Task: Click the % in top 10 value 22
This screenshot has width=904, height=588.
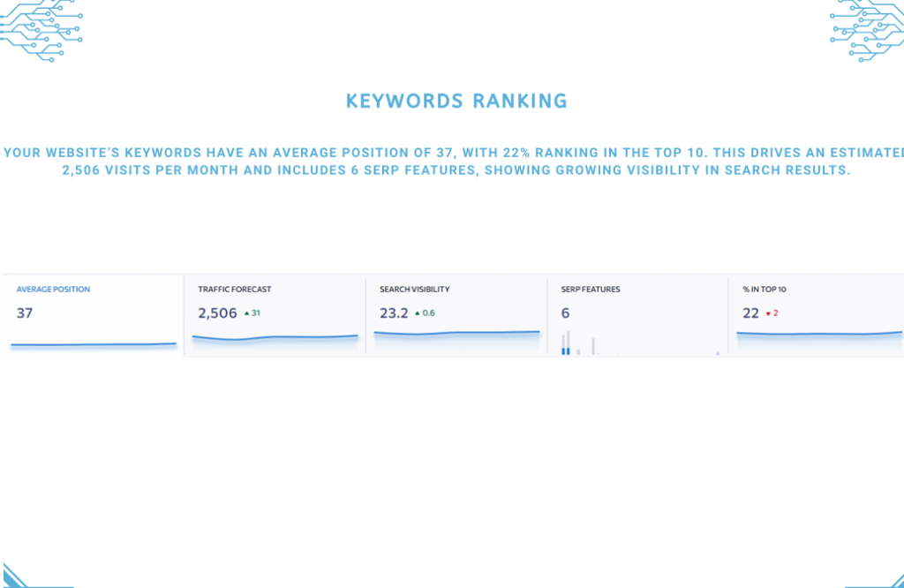Action: 750,313
